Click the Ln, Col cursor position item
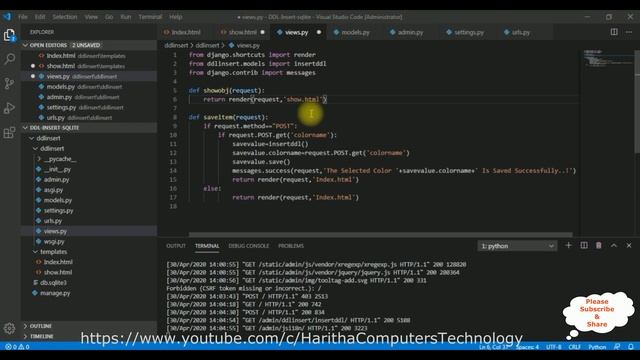The image size is (640, 360). click(494, 347)
